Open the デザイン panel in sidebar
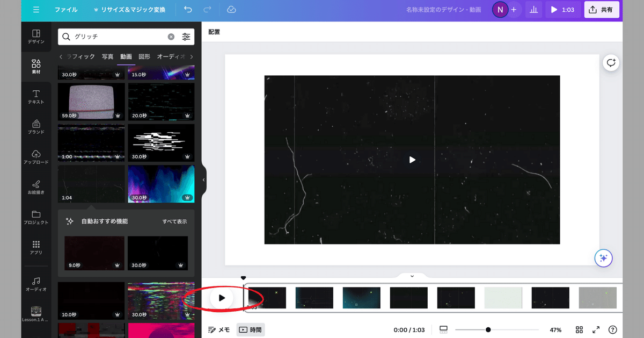This screenshot has height=338, width=644. 36,37
